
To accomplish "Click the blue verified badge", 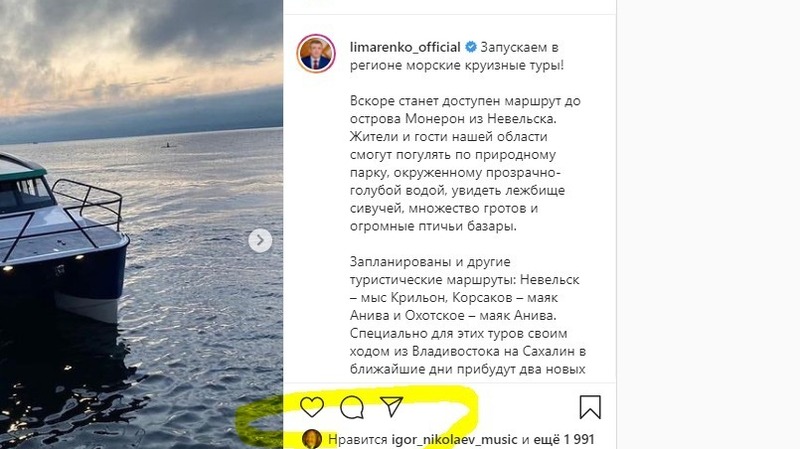I will (471, 47).
